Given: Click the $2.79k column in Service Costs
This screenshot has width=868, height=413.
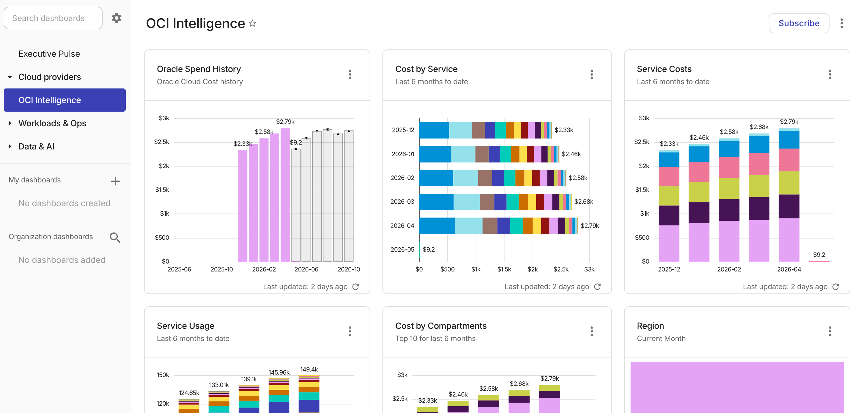Looking at the screenshot, I should [x=789, y=195].
